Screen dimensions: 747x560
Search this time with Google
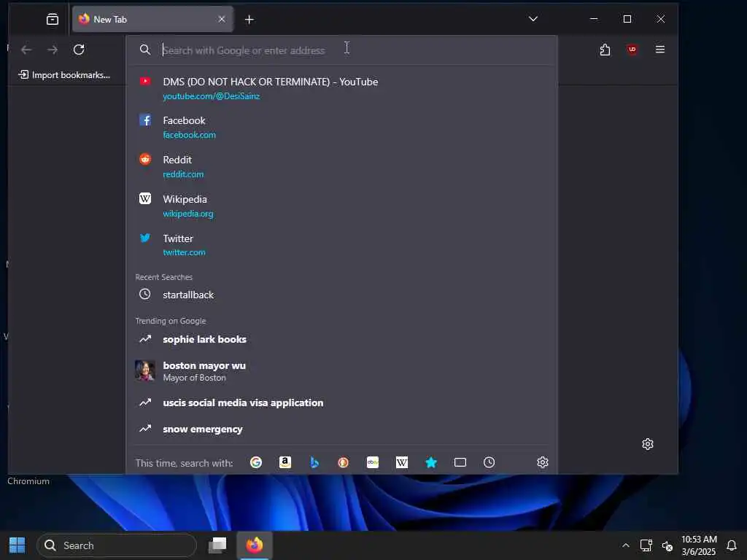[256, 462]
